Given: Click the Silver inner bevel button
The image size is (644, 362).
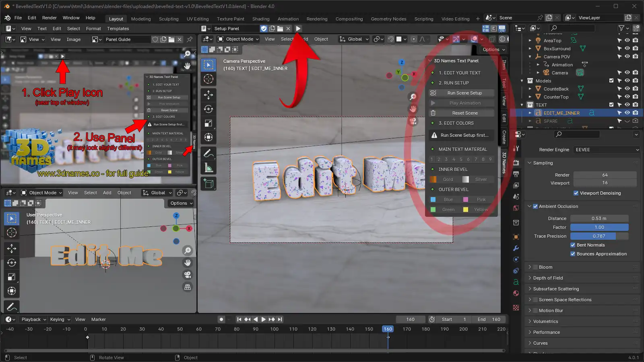Looking at the screenshot, I should tap(478, 179).
